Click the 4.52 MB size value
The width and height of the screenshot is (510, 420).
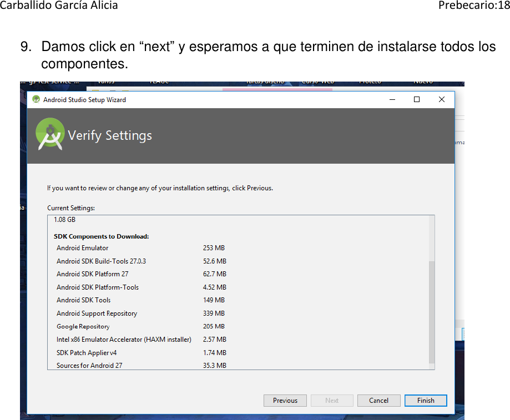pos(215,287)
